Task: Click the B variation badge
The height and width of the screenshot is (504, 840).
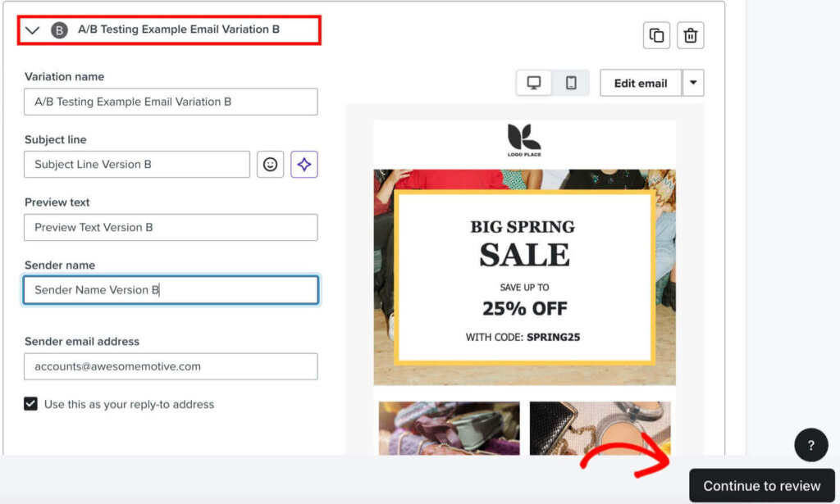Action: click(59, 30)
